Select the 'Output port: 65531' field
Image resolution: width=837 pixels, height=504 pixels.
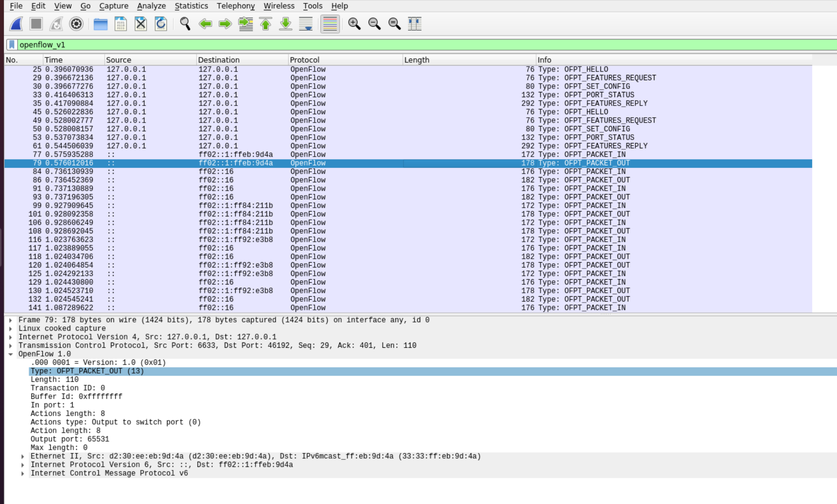pos(432,439)
